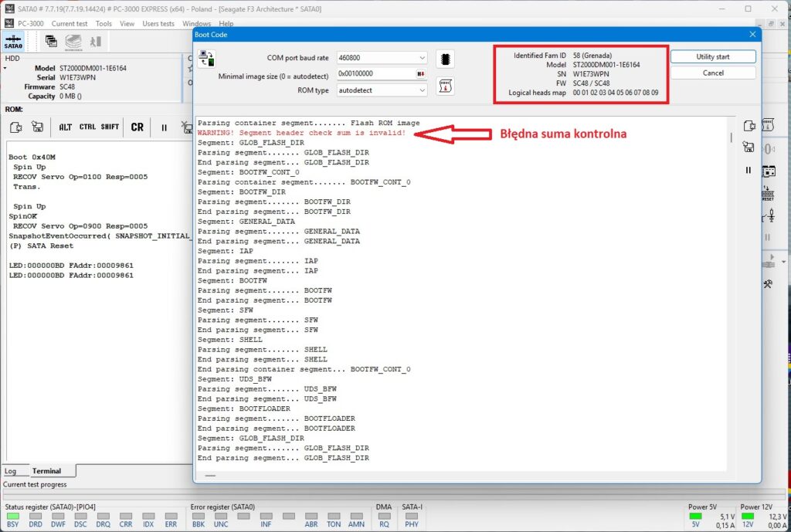The width and height of the screenshot is (791, 532).
Task: Toggle the SHIFT key modifier
Action: pos(110,127)
